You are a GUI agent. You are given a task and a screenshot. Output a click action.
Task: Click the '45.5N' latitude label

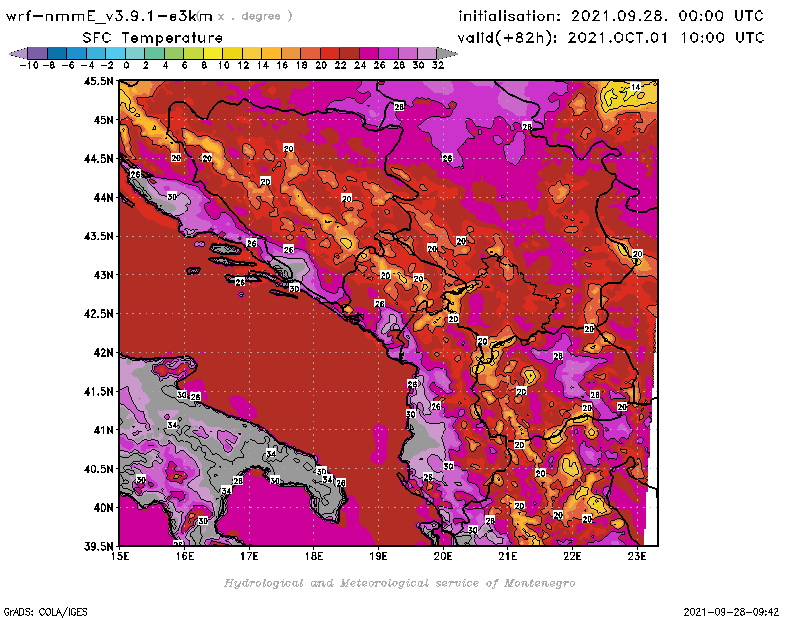[98, 81]
